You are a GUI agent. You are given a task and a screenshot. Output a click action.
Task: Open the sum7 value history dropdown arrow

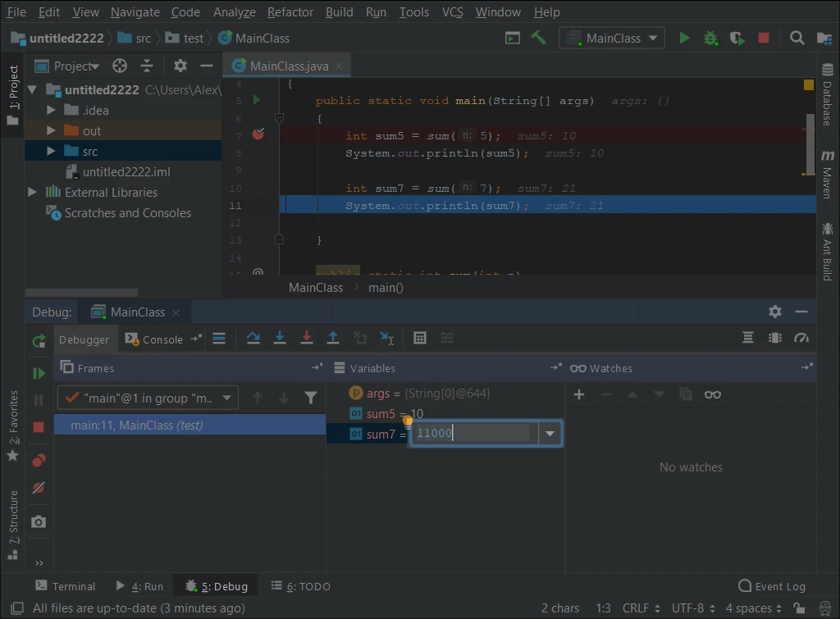(x=550, y=433)
